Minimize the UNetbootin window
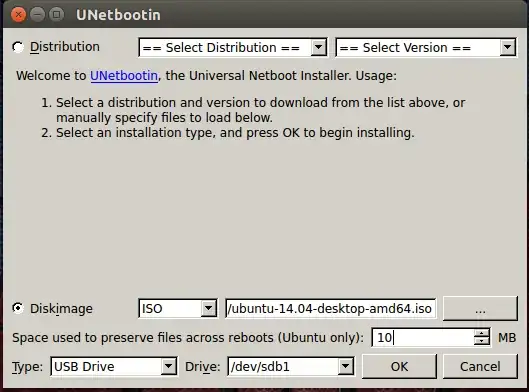The width and height of the screenshot is (529, 392). [37, 15]
